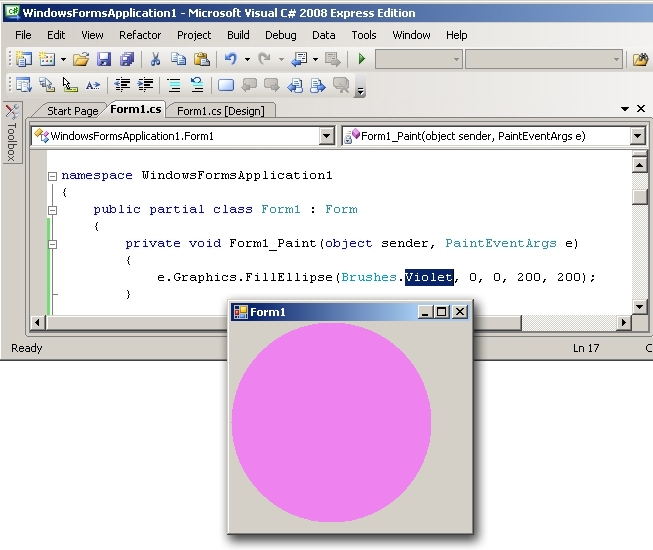653x550 pixels.
Task: Open the Redo history dropdown arrow
Action: pyautogui.click(x=281, y=59)
